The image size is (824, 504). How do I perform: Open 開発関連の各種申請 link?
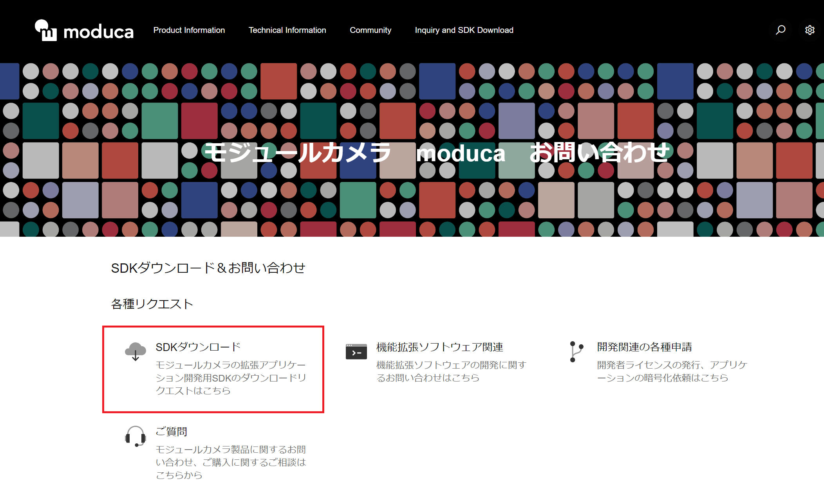click(x=645, y=347)
